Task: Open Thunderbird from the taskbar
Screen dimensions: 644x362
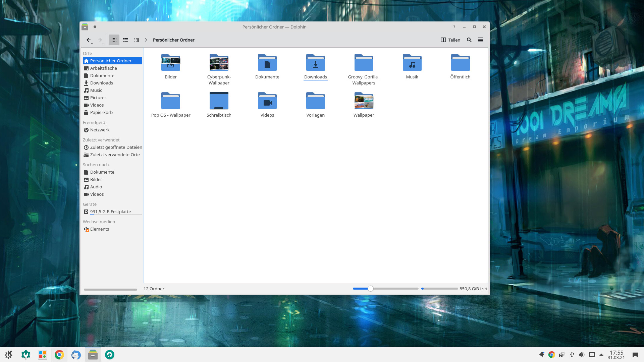Action: click(x=75, y=354)
